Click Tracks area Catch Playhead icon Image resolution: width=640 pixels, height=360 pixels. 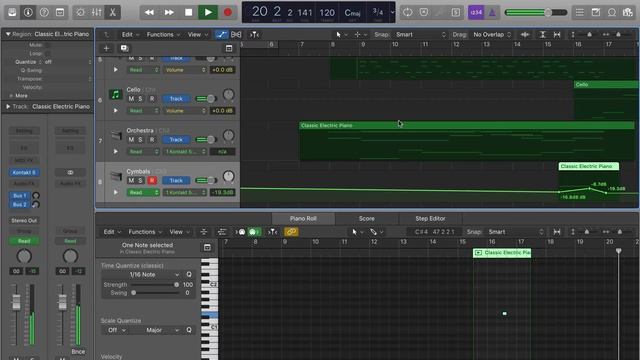pyautogui.click(x=254, y=35)
